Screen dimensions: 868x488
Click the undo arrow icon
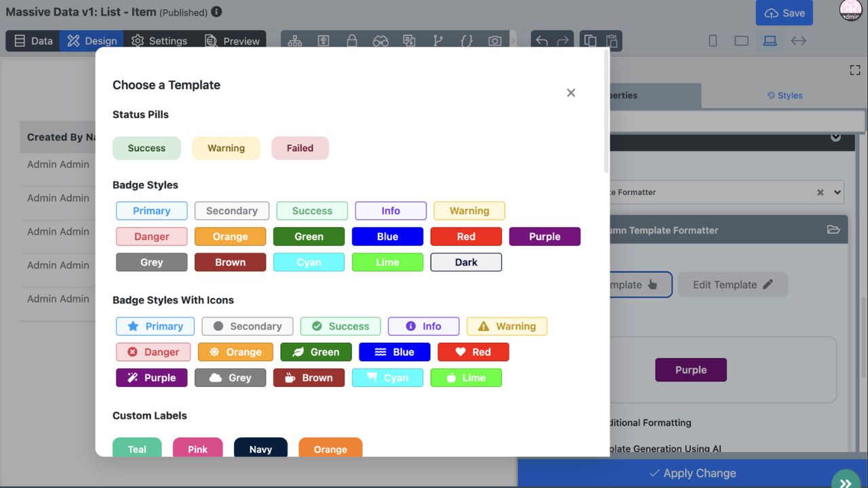[x=542, y=41]
